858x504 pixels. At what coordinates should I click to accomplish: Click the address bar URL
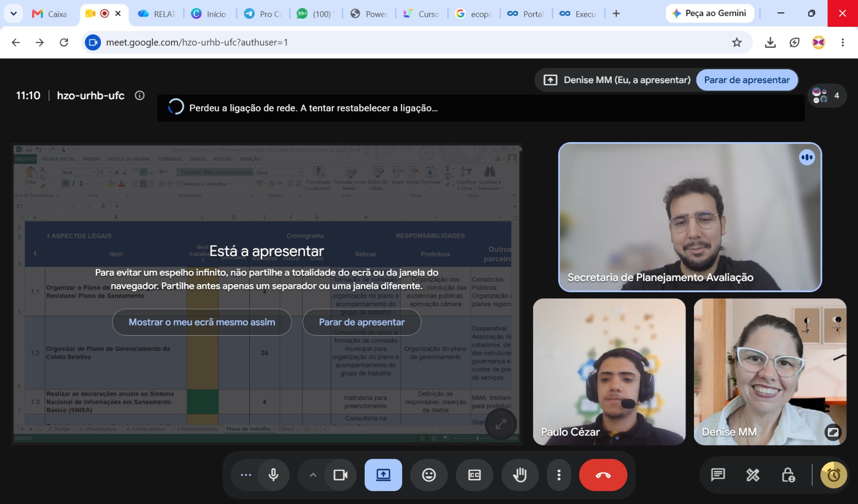pos(197,42)
